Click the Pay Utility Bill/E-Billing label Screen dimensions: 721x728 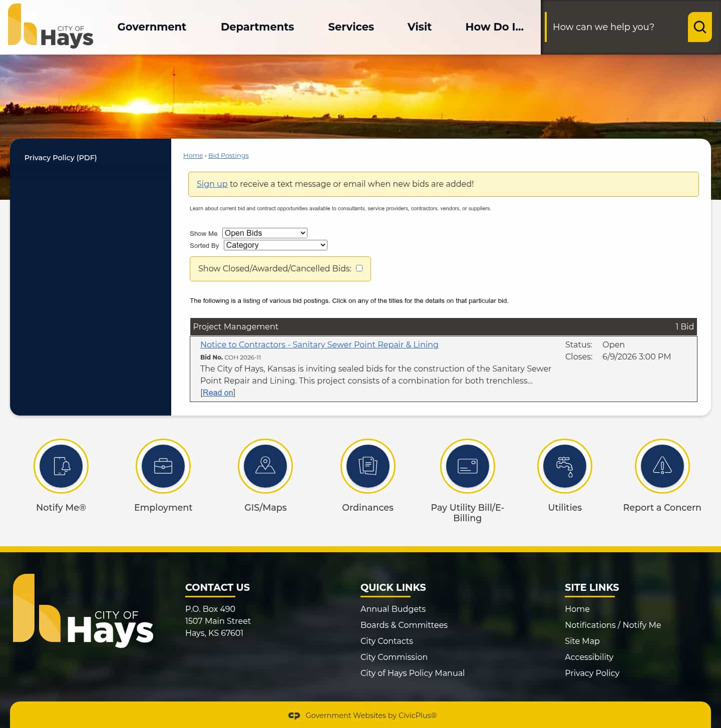point(468,513)
